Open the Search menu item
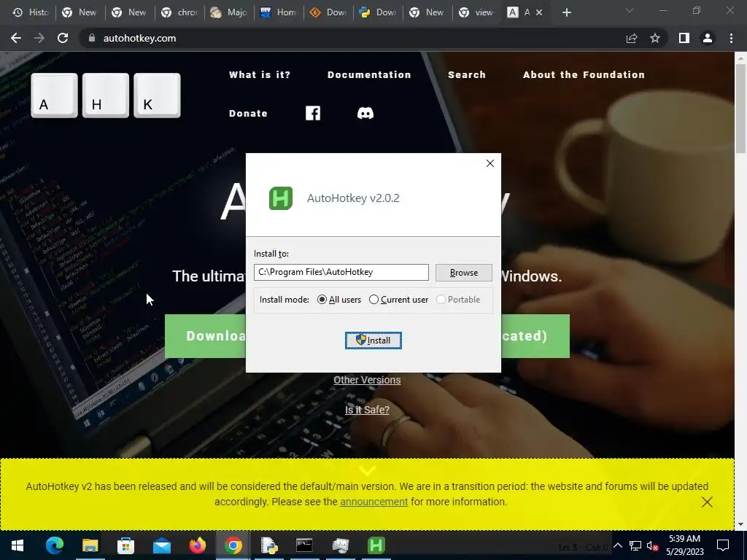 [x=467, y=75]
